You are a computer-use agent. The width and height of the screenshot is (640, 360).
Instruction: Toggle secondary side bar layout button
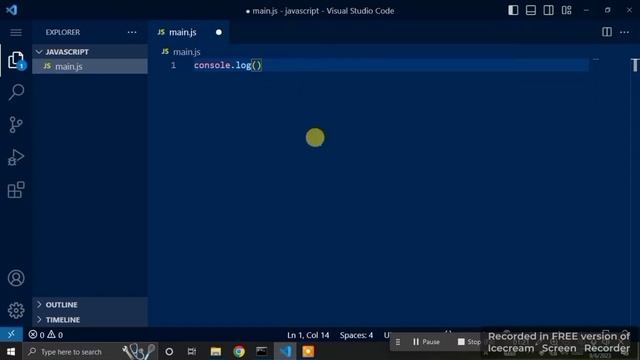click(549, 10)
